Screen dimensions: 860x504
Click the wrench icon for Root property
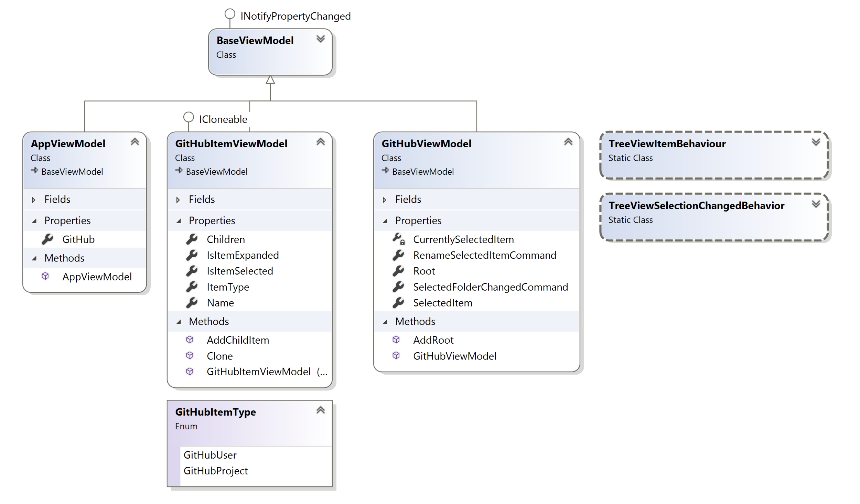398,271
